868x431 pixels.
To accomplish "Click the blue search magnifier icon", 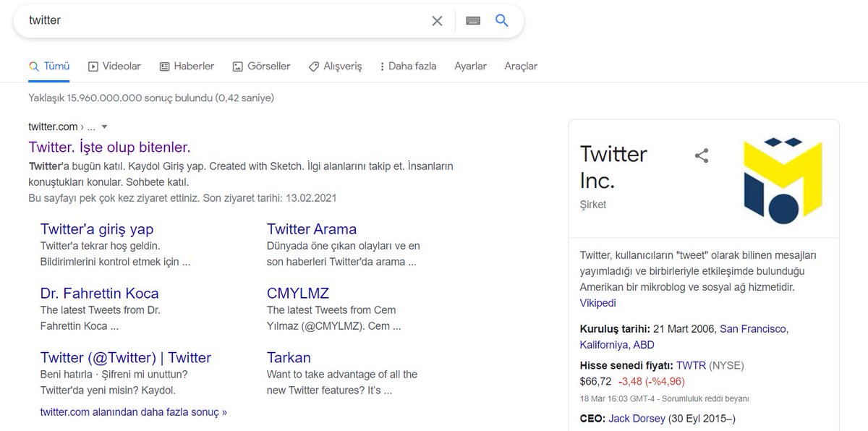I will coord(502,20).
